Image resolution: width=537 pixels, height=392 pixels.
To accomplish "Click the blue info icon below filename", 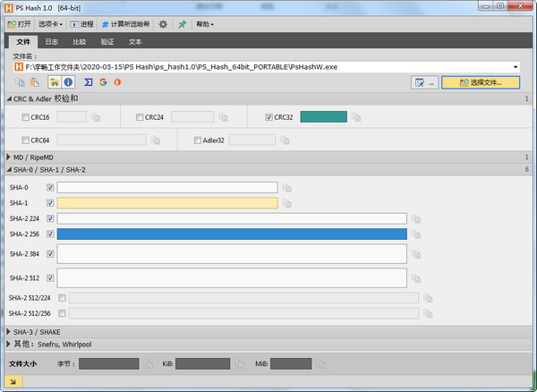I will [68, 82].
